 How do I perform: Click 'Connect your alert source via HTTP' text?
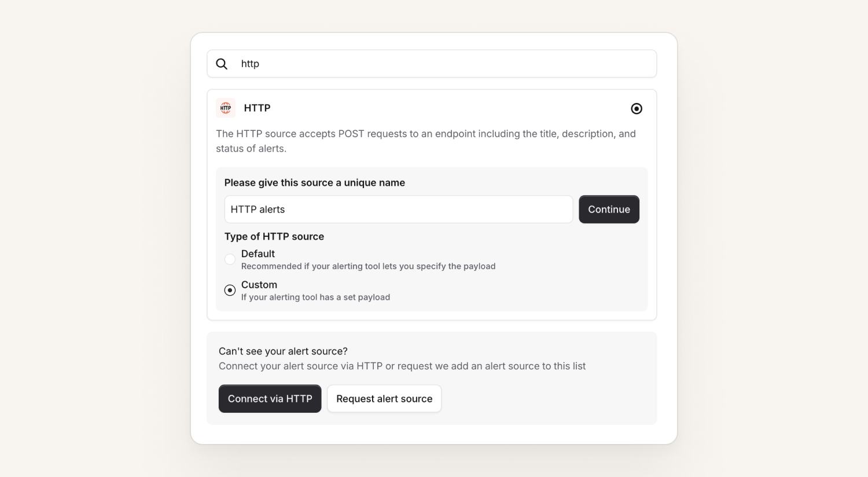[402, 366]
